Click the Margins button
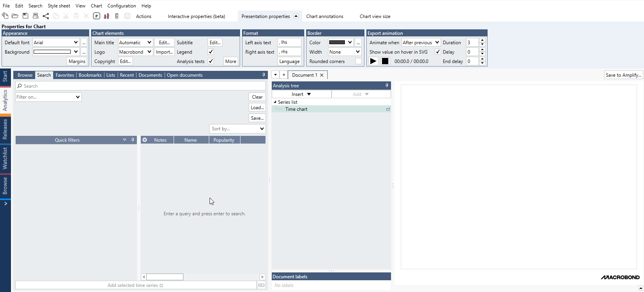The width and height of the screenshot is (644, 292). [77, 61]
